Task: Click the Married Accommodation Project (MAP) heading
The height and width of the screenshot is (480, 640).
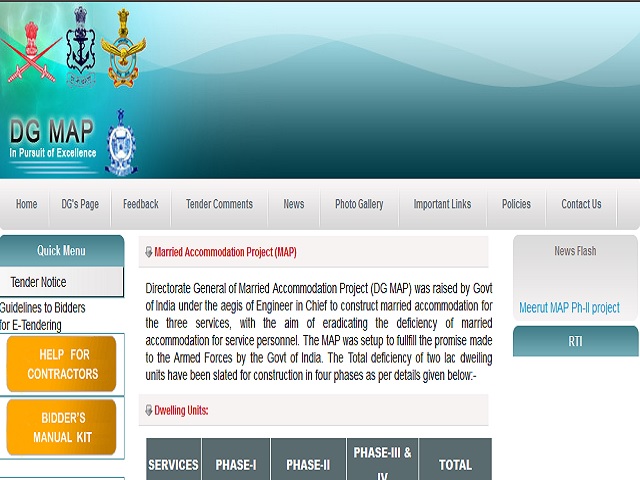Action: click(225, 252)
